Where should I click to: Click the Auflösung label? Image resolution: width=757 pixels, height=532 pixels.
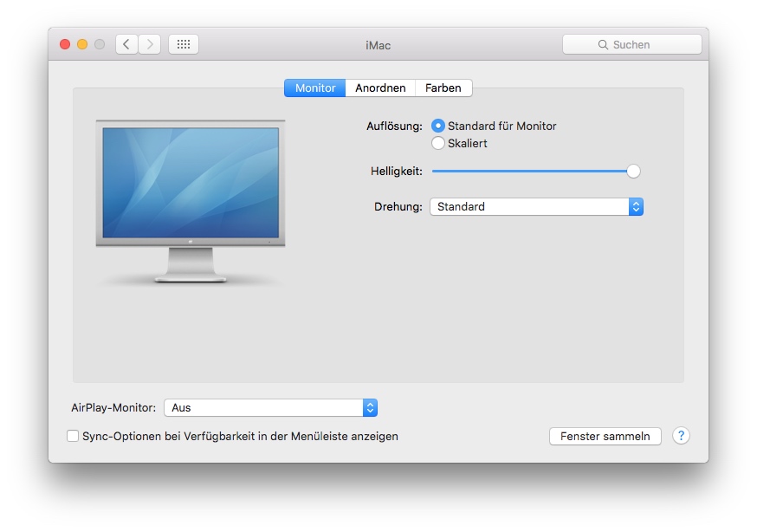[394, 126]
